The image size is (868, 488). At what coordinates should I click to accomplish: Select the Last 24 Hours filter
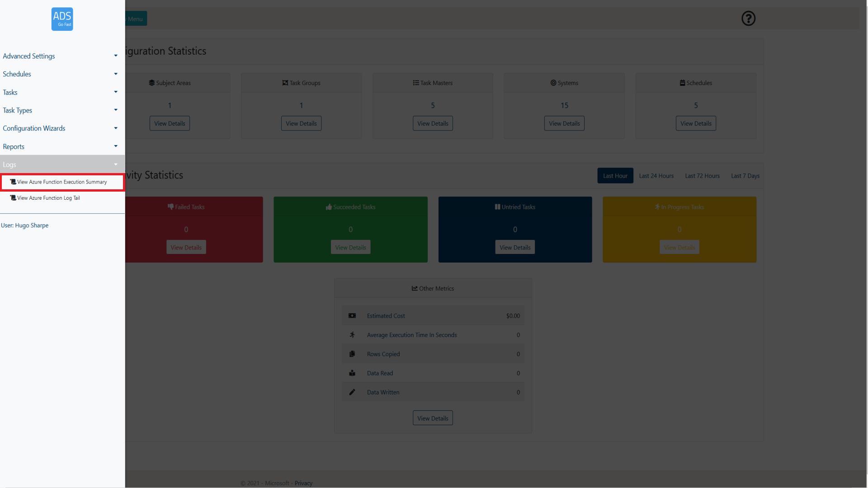click(x=656, y=176)
